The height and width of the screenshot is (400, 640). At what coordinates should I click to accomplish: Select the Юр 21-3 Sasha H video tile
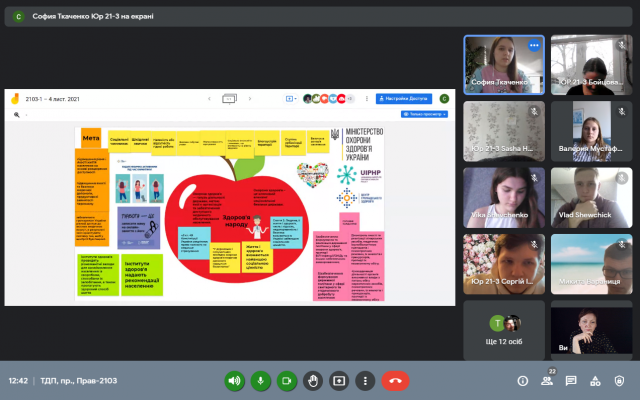(504, 131)
